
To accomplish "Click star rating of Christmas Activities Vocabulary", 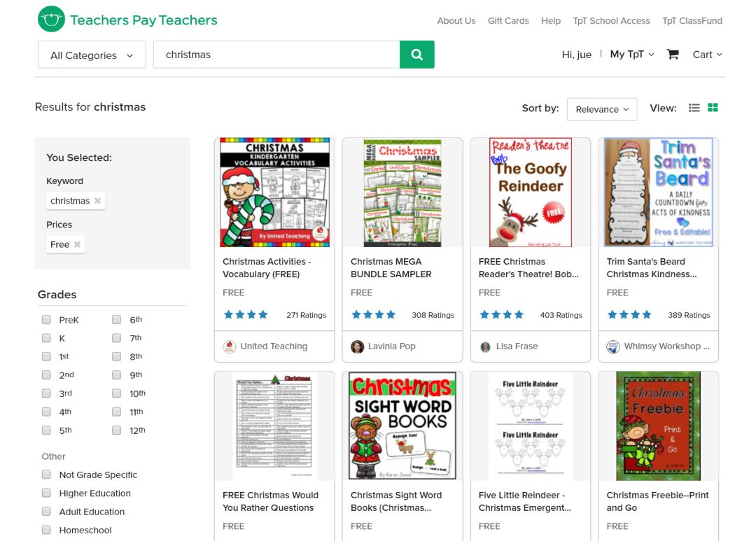I will pos(246,315).
